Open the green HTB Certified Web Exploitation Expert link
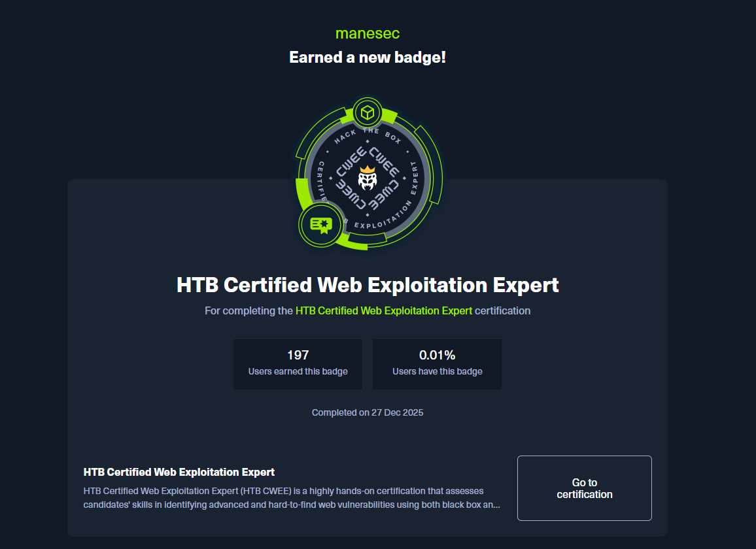Viewport: 756px width, 549px height. click(x=383, y=311)
